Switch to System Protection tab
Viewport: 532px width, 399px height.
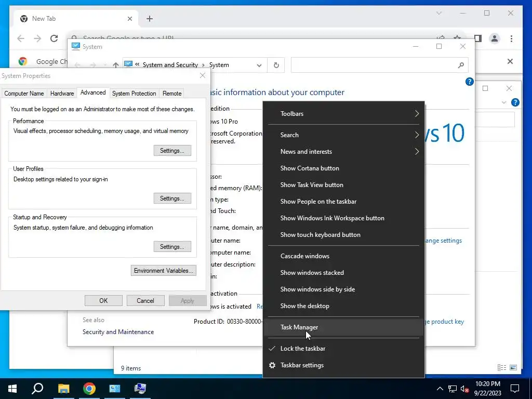[x=134, y=94]
